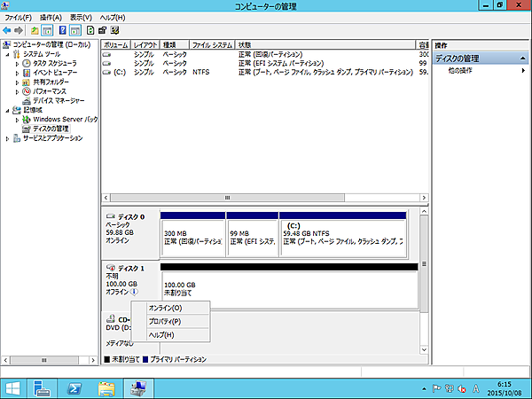532x399 pixels.
Task: Open PowerShell from the taskbar
Action: tap(74, 387)
